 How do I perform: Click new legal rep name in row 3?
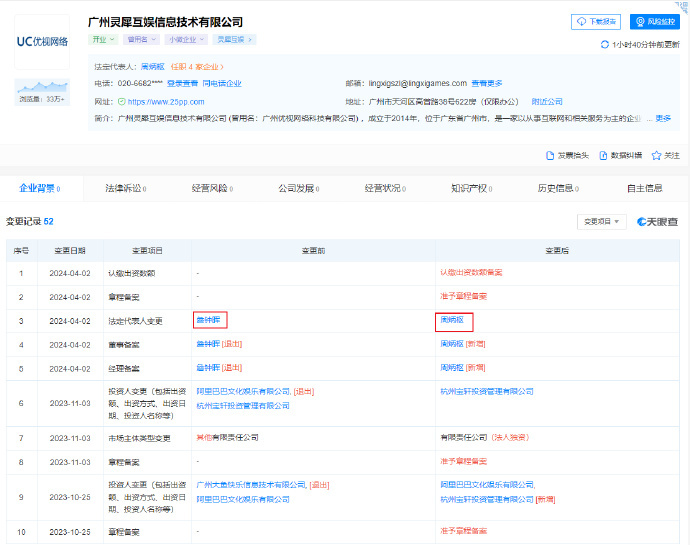click(452, 320)
